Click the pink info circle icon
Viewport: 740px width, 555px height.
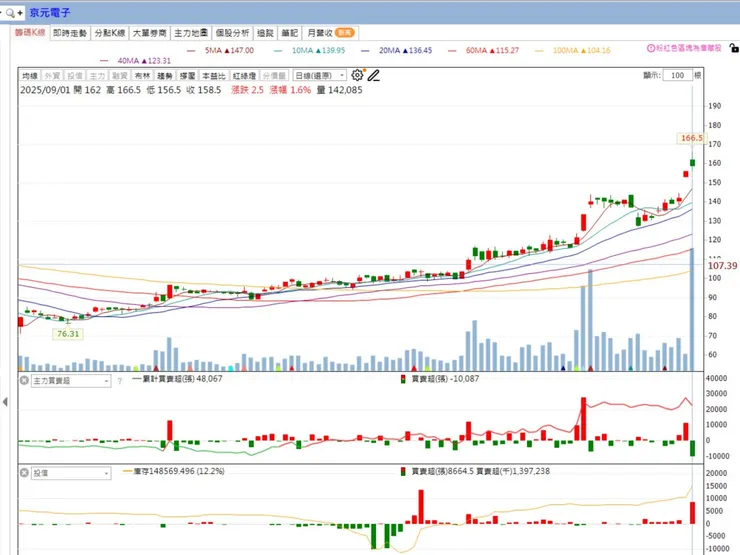[x=651, y=48]
